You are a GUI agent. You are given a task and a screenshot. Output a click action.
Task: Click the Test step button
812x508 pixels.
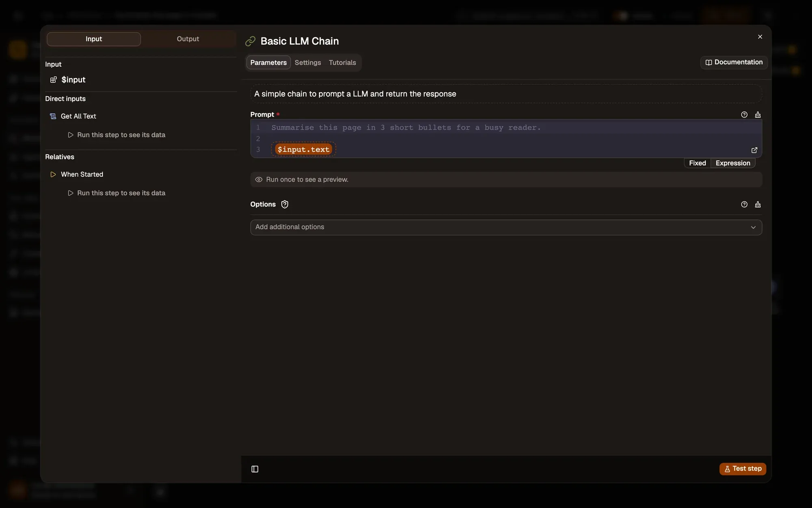point(743,469)
